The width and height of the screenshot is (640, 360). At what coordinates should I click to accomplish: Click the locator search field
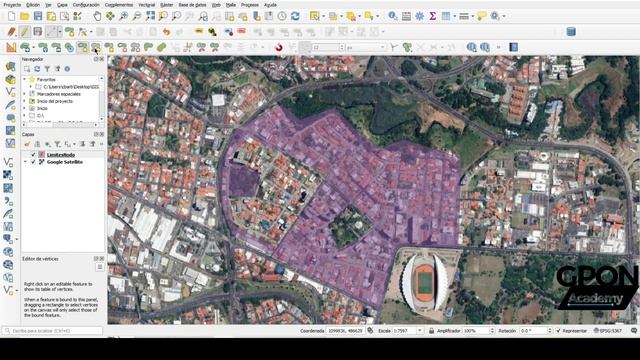(52, 331)
